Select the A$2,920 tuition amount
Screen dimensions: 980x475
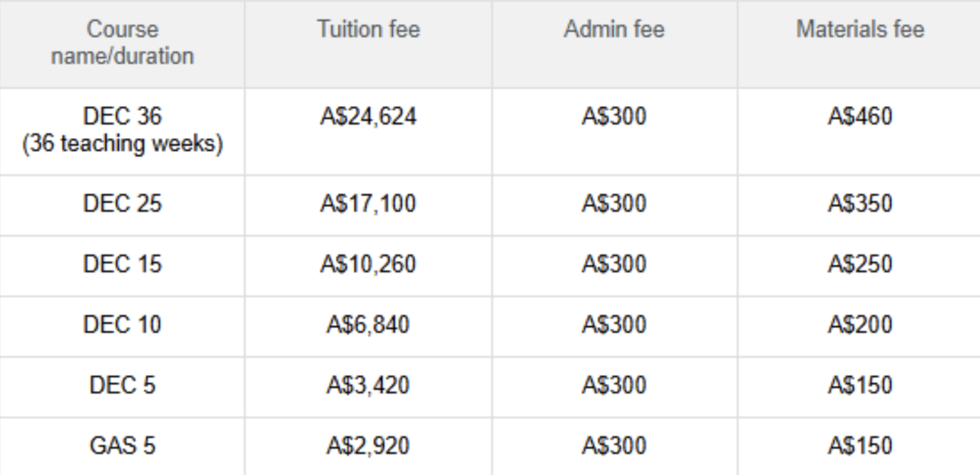368,446
